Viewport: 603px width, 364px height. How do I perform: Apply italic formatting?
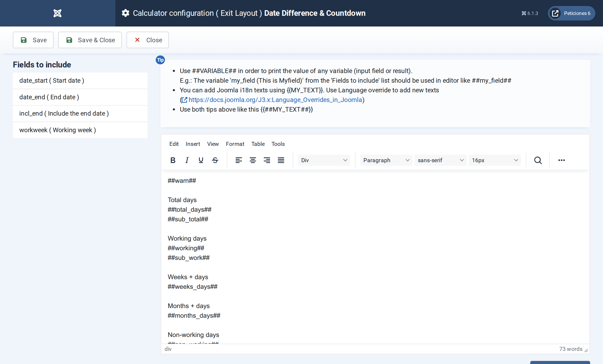point(187,160)
